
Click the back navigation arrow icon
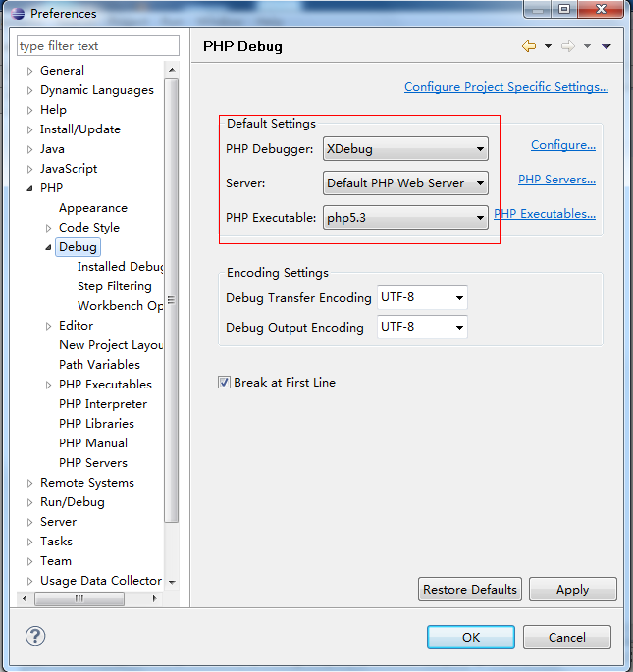[x=529, y=46]
